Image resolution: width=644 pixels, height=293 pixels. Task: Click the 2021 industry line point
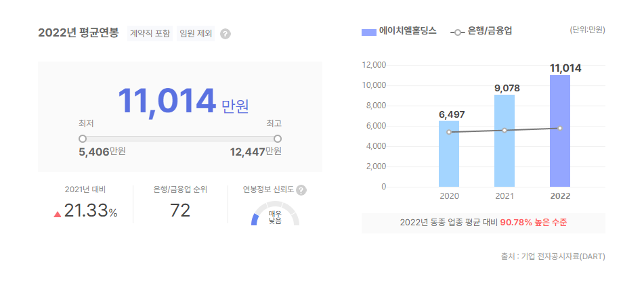(505, 130)
